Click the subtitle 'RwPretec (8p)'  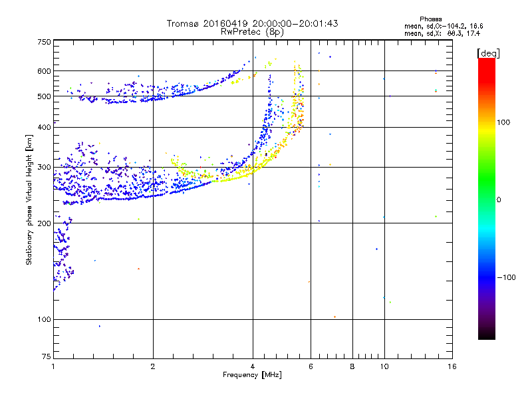(x=252, y=32)
